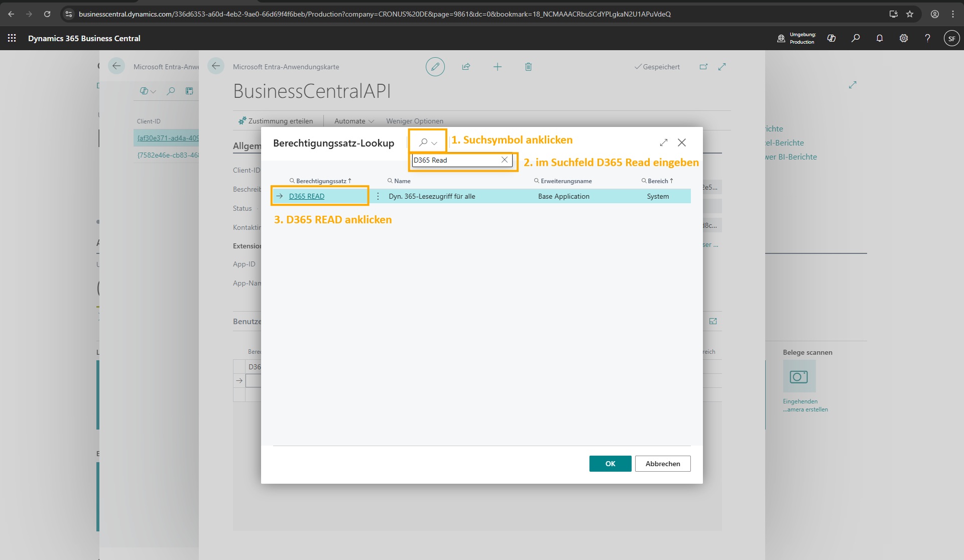This screenshot has width=964, height=560.
Task: Click Weniger Optionen
Action: coord(415,121)
